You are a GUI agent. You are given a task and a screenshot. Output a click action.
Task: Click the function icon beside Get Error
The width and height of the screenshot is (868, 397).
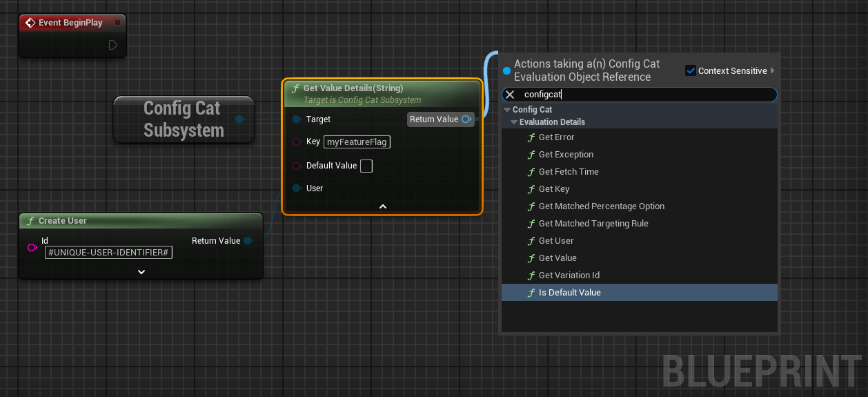tap(531, 137)
